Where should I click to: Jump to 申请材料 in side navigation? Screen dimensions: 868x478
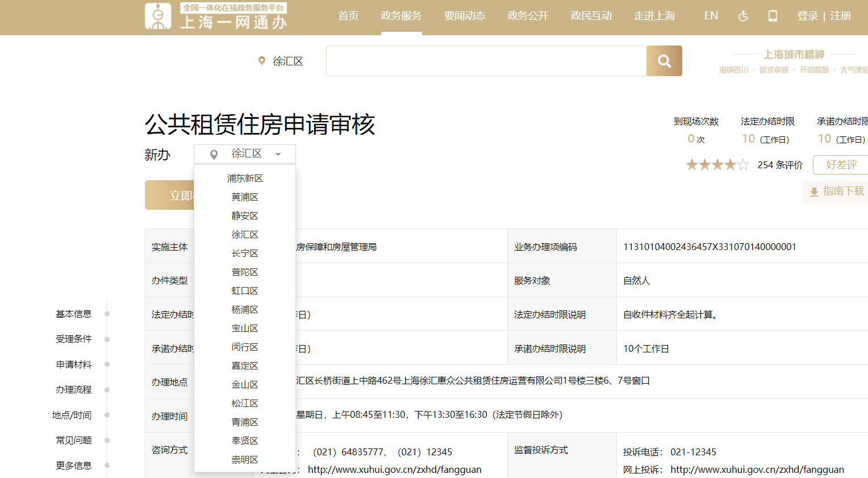[74, 364]
